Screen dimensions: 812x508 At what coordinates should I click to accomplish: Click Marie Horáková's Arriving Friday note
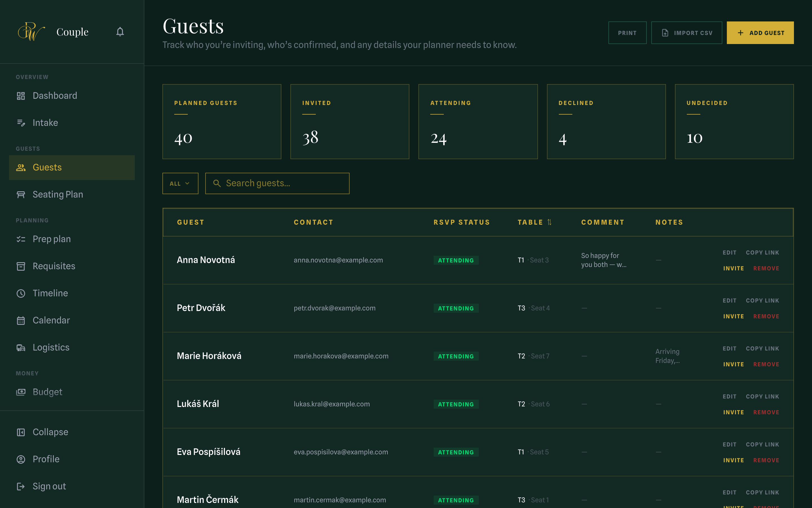[x=667, y=356]
